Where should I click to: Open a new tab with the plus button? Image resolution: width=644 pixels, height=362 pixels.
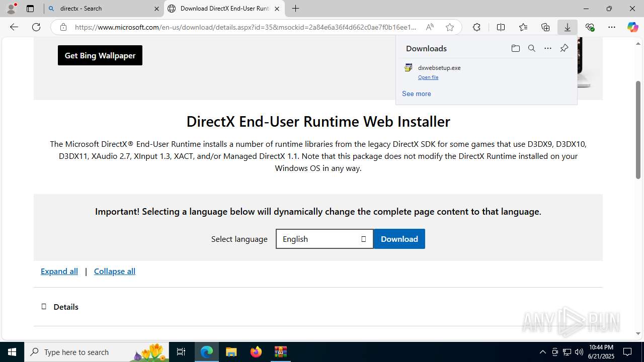[296, 9]
